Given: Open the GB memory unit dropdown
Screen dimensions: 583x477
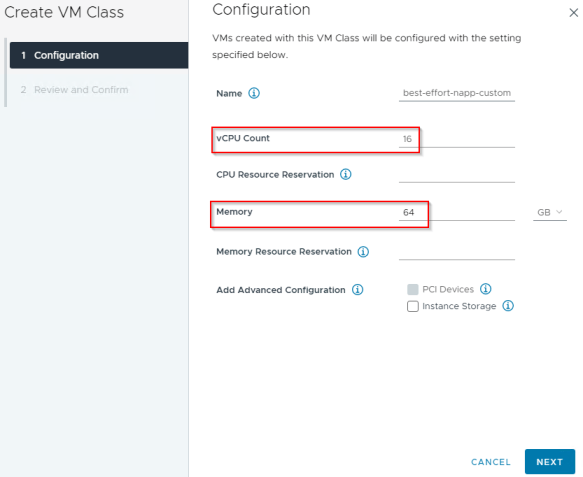Looking at the screenshot, I should tap(550, 212).
